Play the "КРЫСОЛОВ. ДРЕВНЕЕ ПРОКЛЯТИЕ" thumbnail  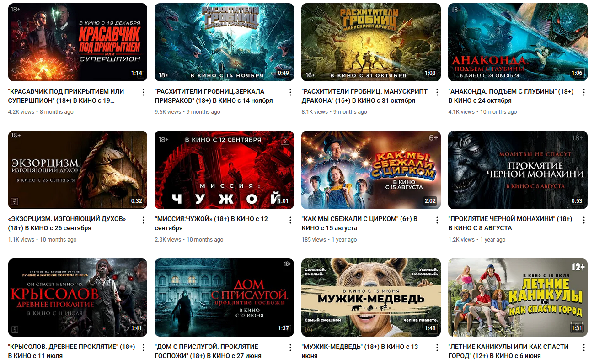pyautogui.click(x=78, y=298)
